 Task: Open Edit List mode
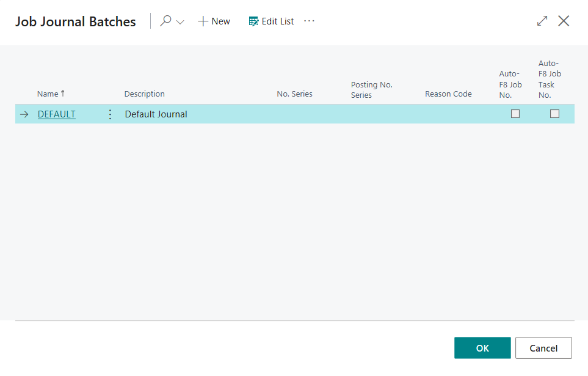click(x=271, y=21)
